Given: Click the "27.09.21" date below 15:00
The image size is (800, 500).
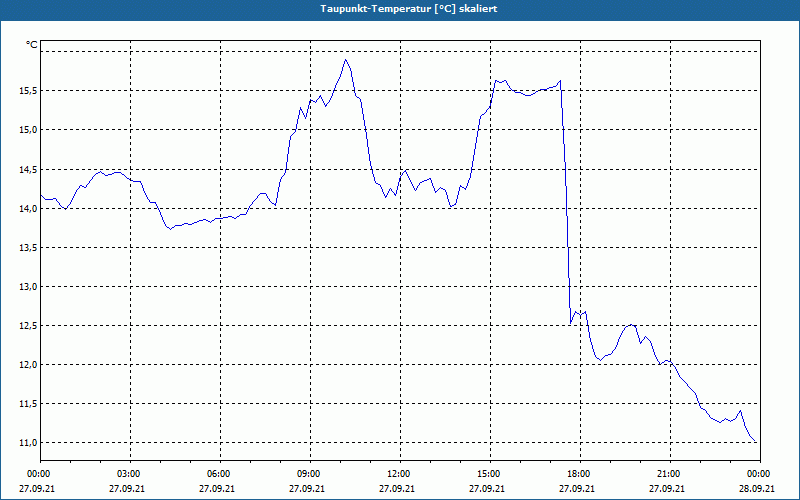Looking at the screenshot, I should (487, 488).
